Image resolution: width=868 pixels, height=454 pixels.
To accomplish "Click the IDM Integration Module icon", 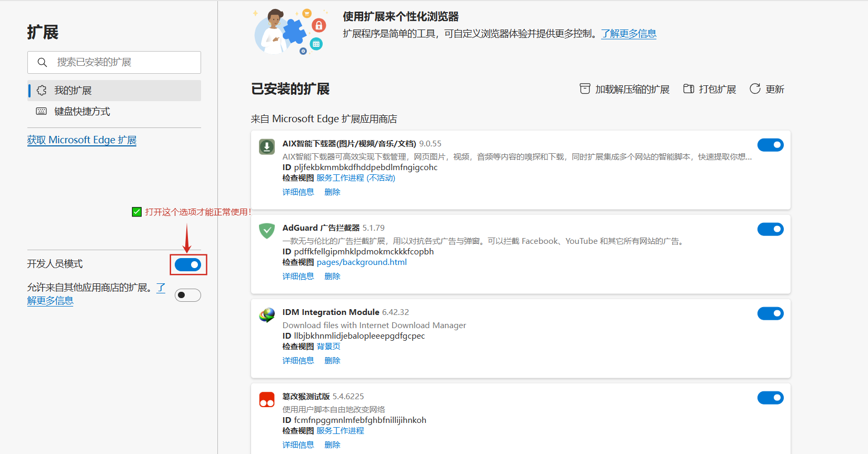I will pos(267,315).
